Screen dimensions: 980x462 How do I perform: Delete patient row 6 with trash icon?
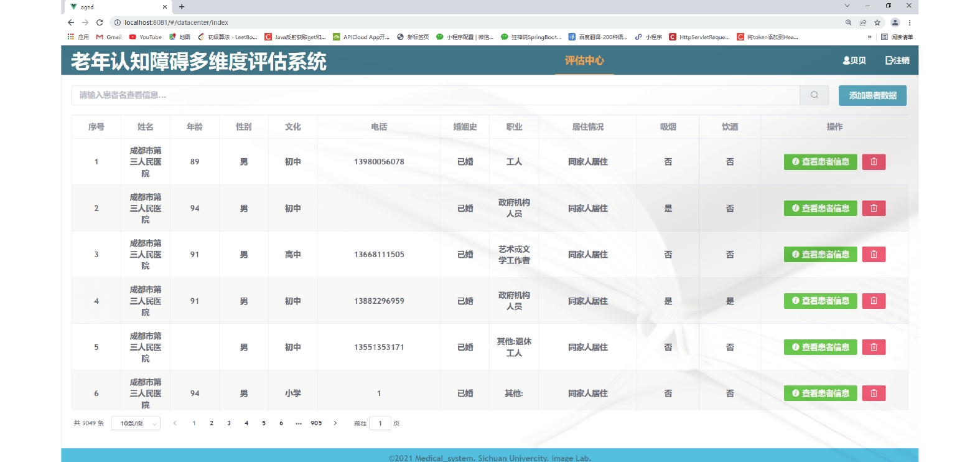click(874, 393)
